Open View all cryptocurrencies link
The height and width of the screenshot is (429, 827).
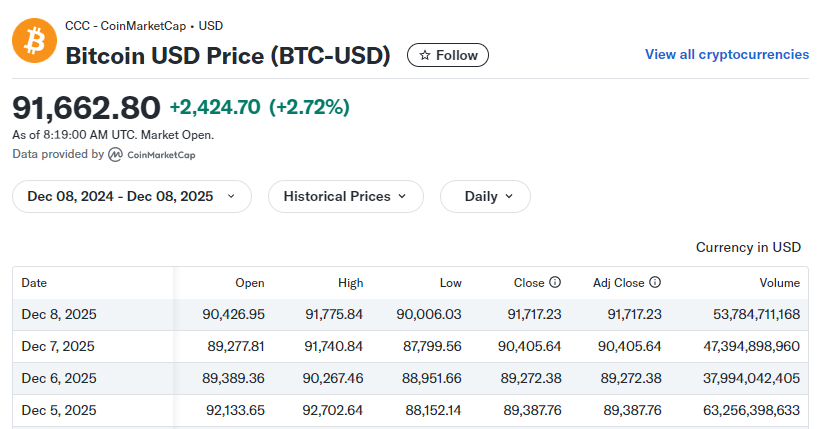727,54
